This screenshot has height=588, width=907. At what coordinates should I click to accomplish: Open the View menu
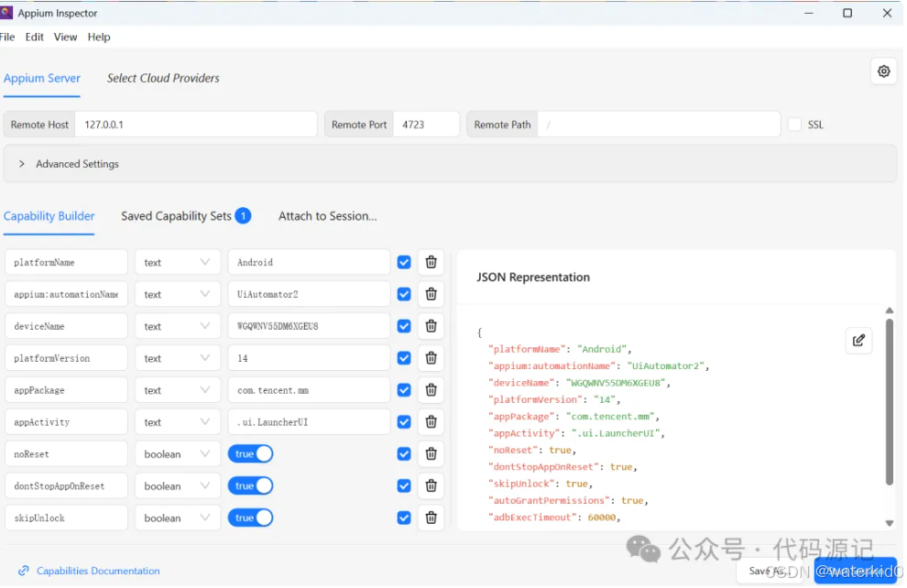click(65, 37)
